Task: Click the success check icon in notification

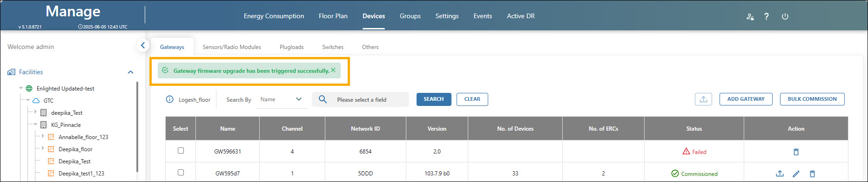Action: [x=165, y=70]
